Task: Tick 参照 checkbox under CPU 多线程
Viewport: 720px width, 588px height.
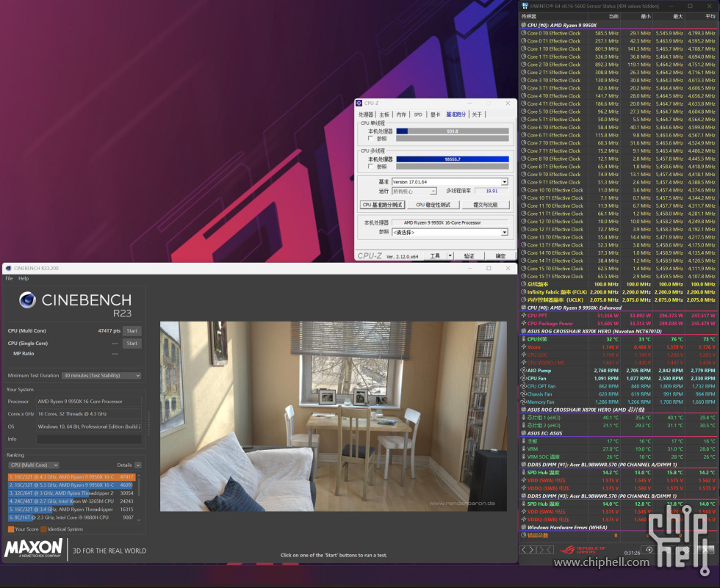Action: (370, 167)
